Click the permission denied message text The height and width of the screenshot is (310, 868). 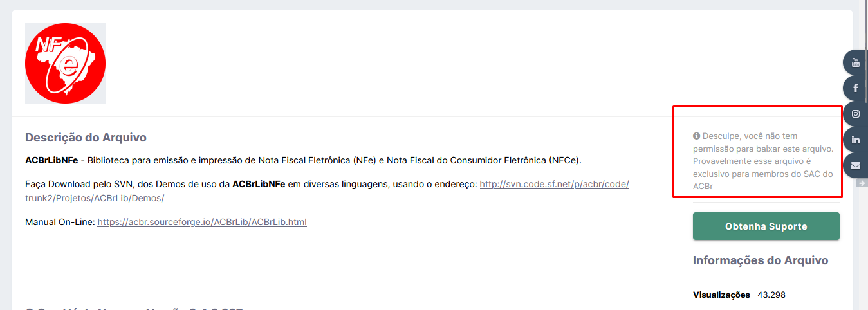tap(764, 161)
